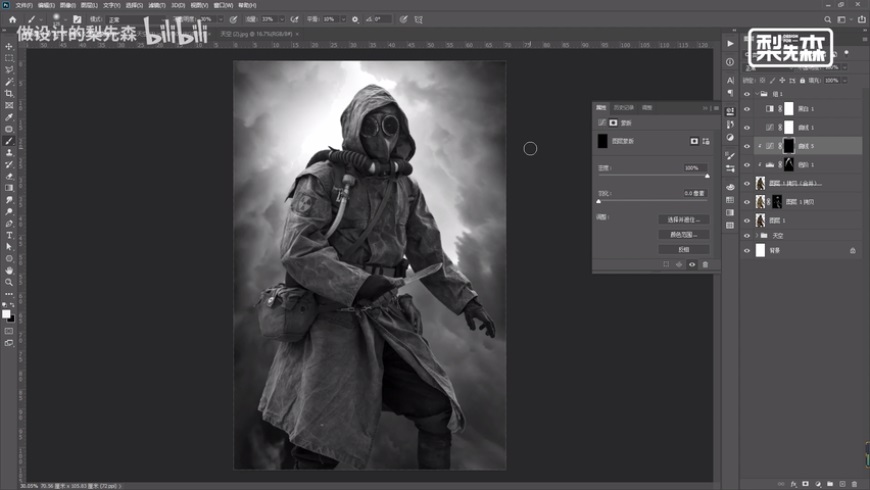The height and width of the screenshot is (490, 870).
Task: Open layer fill percentage dropdown
Action: click(x=844, y=80)
